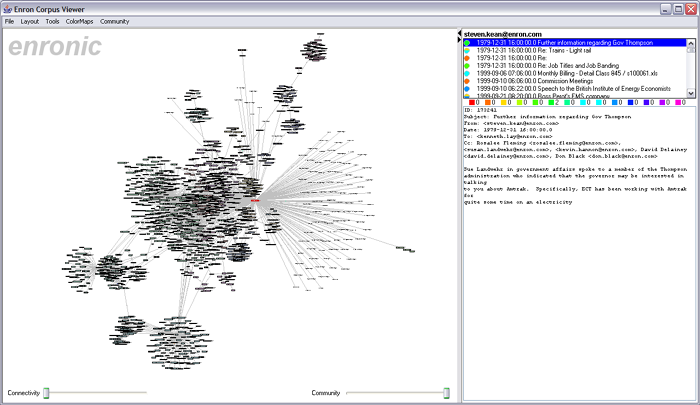Image resolution: width=700 pixels, height=405 pixels.
Task: Click cyan dot beside Monthly Billing email
Action: click(x=467, y=73)
